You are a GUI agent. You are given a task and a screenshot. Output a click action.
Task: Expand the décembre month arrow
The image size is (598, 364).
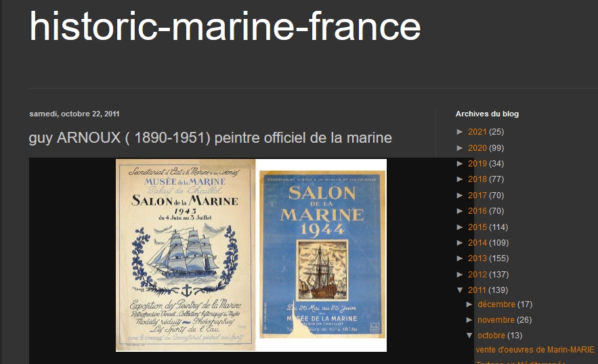click(x=469, y=304)
